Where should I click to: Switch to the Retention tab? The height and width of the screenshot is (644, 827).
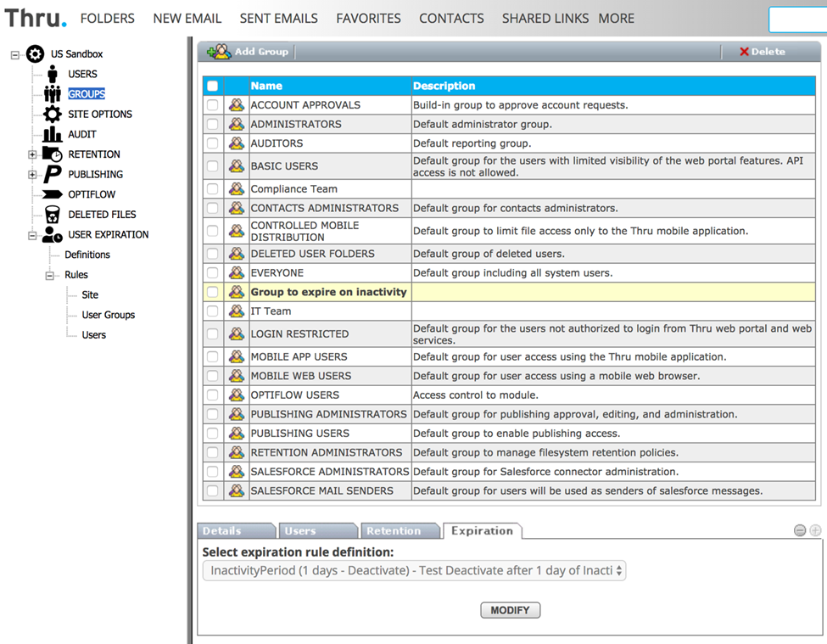(x=394, y=531)
